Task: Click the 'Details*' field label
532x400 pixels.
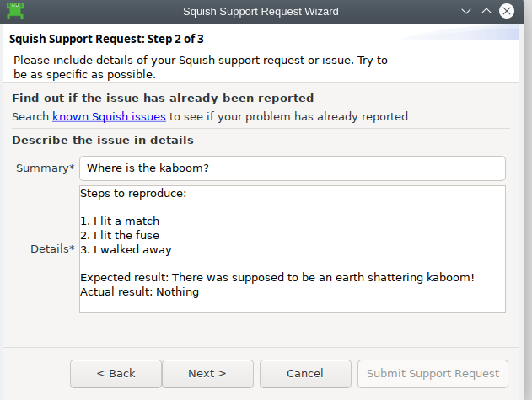Action: (52, 249)
